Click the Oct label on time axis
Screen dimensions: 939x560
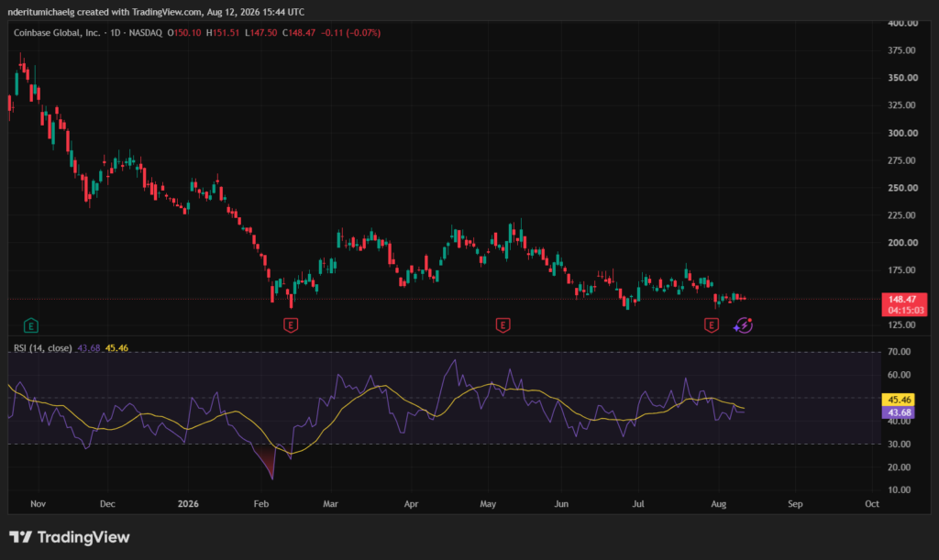[872, 504]
